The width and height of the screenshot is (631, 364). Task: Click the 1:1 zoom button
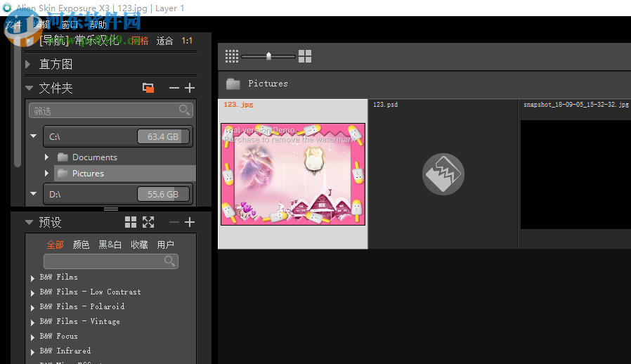(x=187, y=41)
